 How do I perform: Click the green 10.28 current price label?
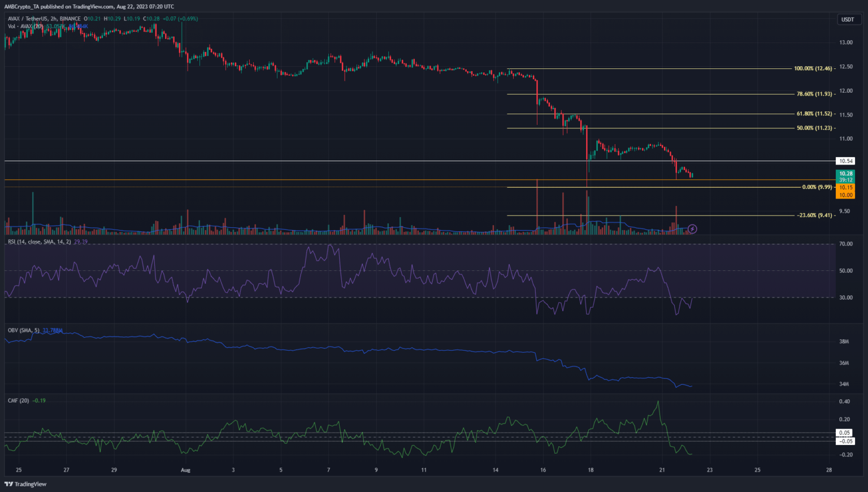coord(845,174)
